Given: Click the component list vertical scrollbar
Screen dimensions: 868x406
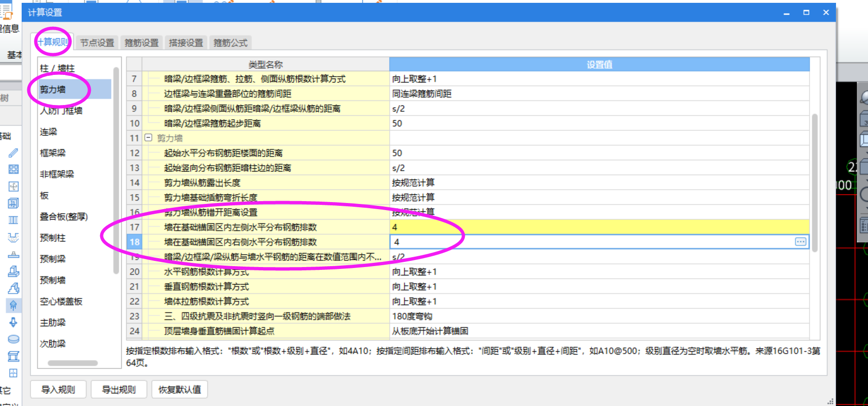Looking at the screenshot, I should click(x=116, y=171).
